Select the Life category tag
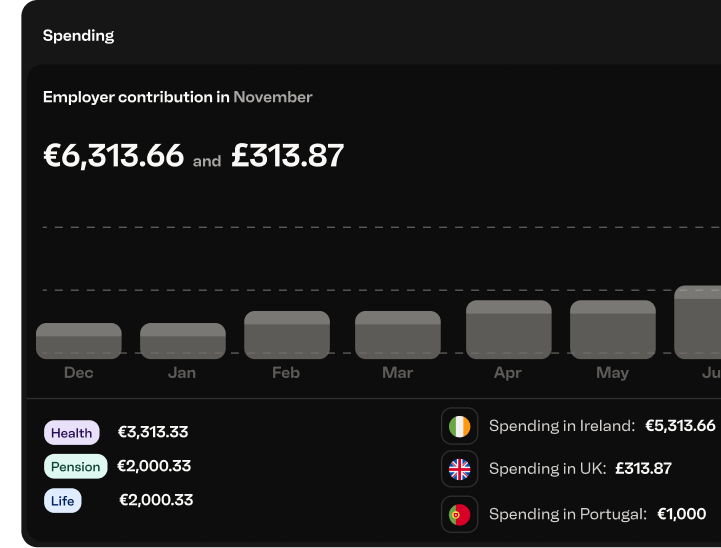Viewport: 721px width, 548px height. [62, 500]
